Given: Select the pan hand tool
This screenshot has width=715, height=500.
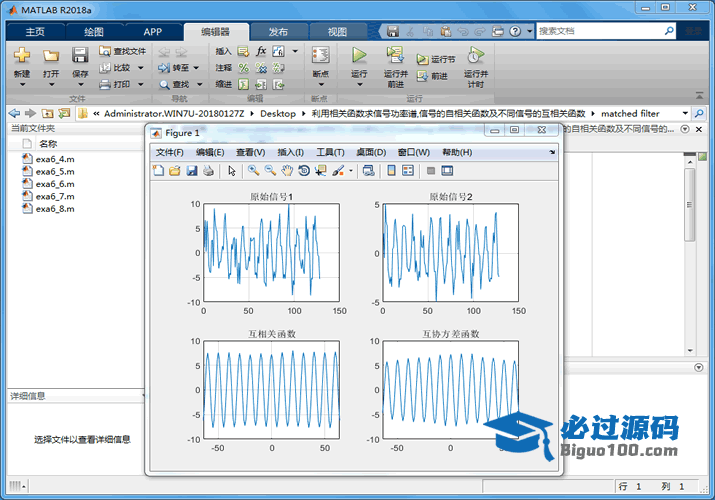Looking at the screenshot, I should [287, 170].
